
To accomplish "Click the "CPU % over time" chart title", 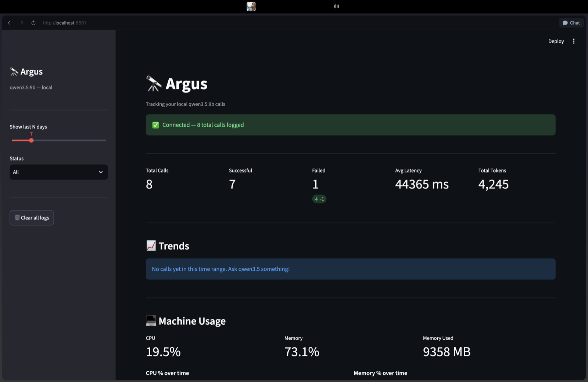I will coord(168,373).
